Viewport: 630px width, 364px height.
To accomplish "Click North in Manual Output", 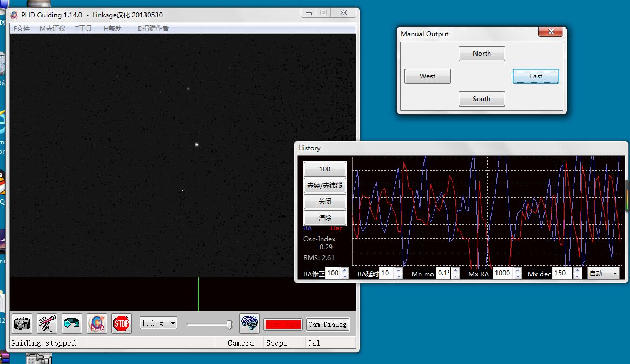I will click(482, 54).
